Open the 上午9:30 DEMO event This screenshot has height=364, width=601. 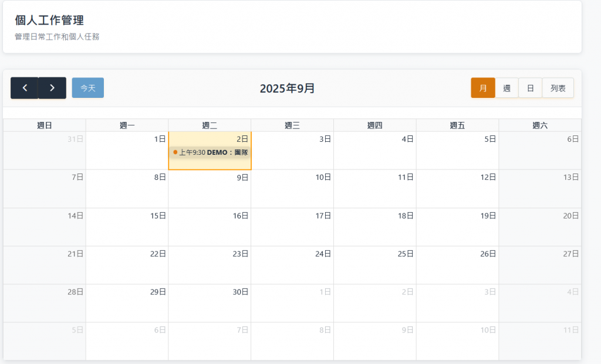coord(210,152)
